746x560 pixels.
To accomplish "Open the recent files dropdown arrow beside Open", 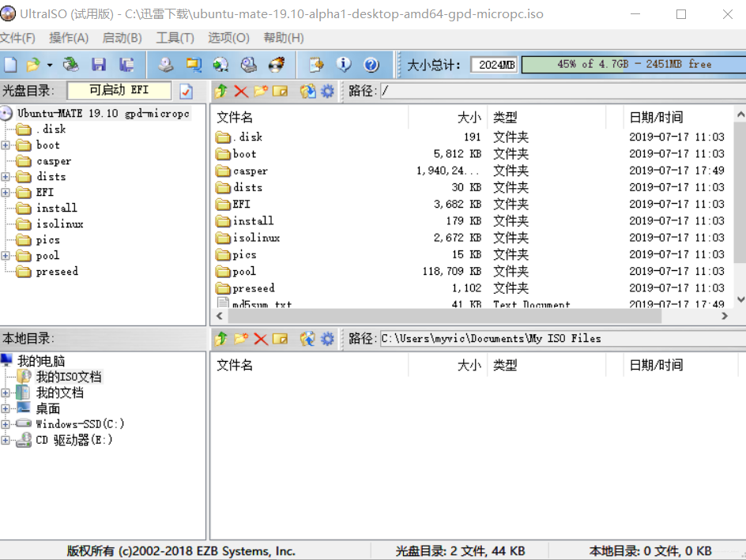I will pos(50,65).
